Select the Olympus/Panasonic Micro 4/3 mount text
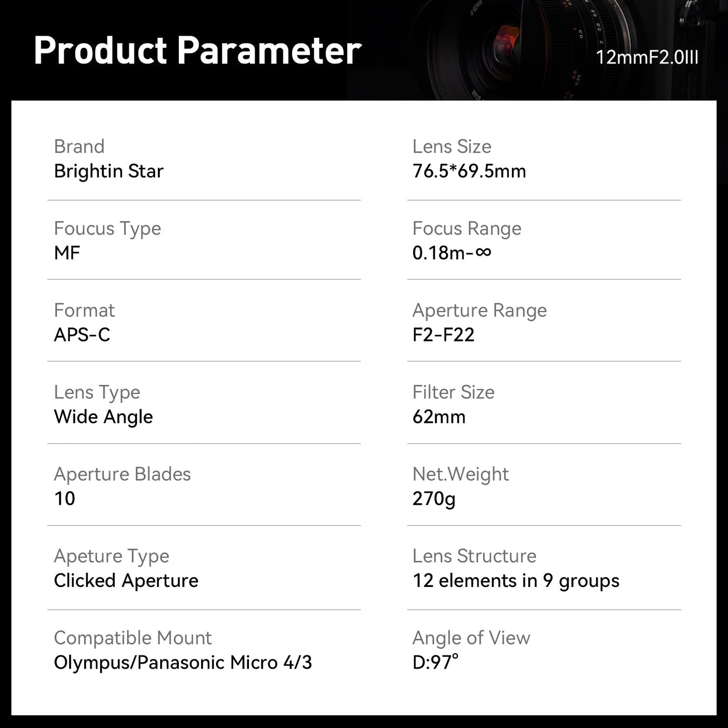 (183, 663)
